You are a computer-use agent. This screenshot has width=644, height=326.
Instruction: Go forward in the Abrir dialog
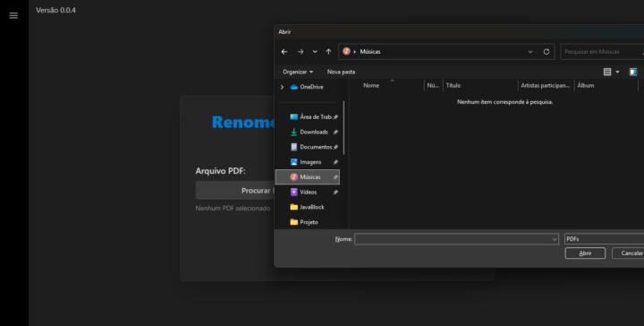click(x=301, y=52)
